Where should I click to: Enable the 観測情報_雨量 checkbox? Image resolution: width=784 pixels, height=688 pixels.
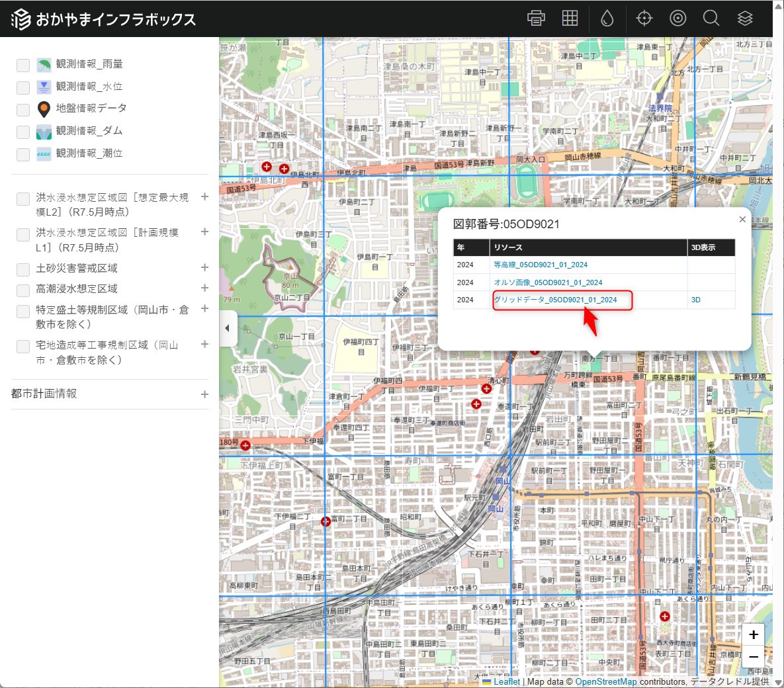[x=23, y=65]
